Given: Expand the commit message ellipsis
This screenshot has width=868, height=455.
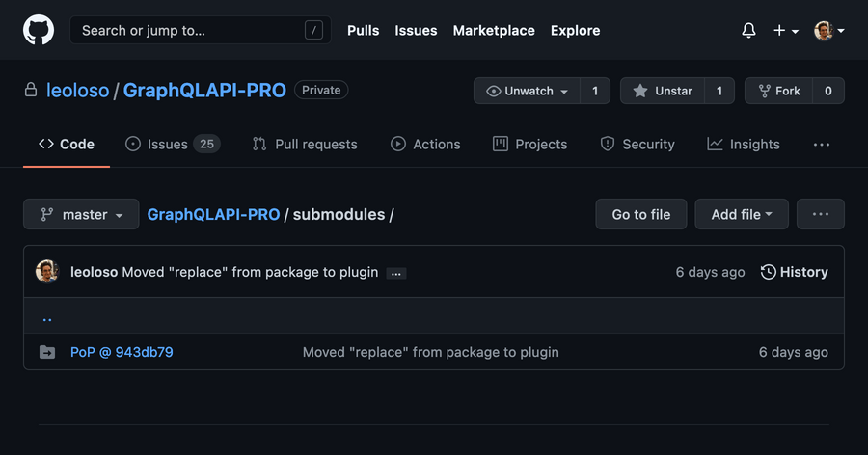Looking at the screenshot, I should (395, 273).
